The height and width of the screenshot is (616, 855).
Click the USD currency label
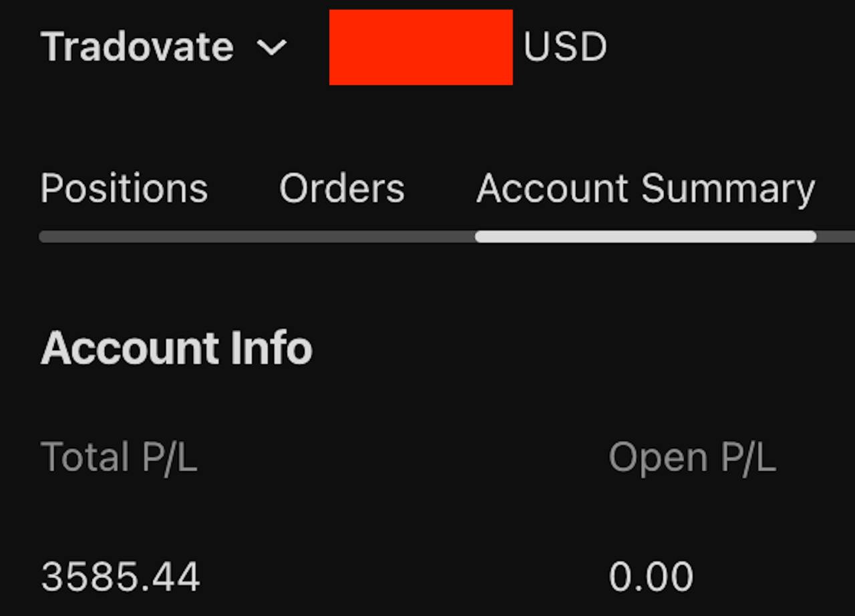[564, 47]
